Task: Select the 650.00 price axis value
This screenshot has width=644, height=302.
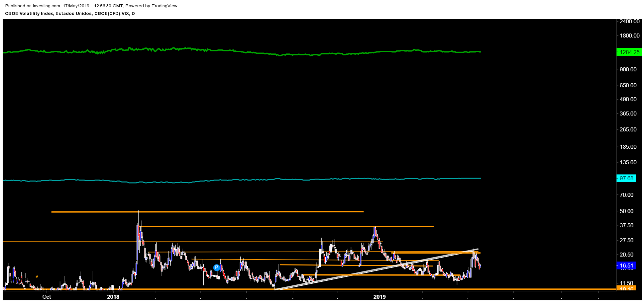Action: [x=628, y=85]
